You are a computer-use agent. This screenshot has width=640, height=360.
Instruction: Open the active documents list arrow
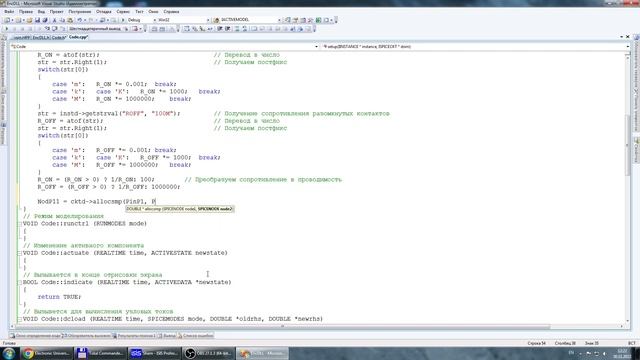[x=621, y=37]
